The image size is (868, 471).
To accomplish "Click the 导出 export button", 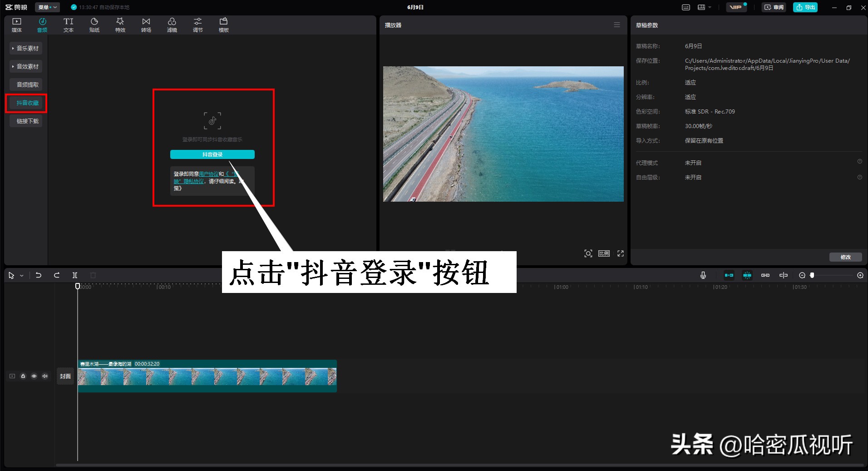I will click(805, 7).
